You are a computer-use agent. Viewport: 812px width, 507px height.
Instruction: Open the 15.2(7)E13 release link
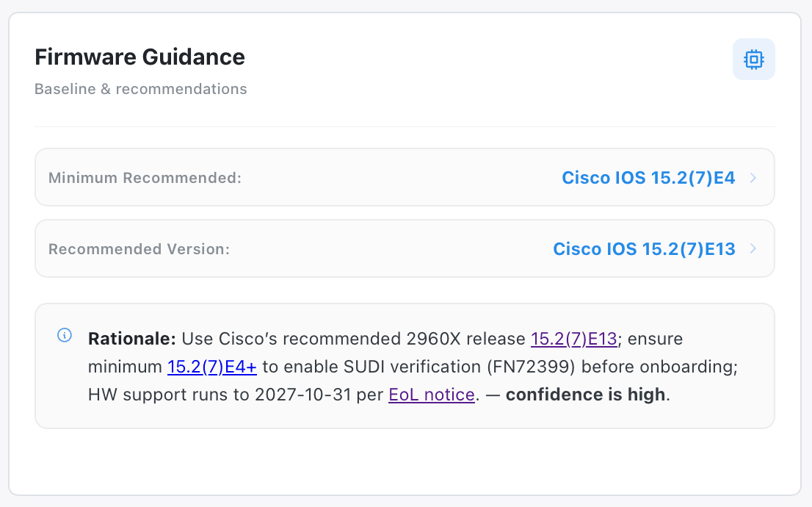point(573,339)
